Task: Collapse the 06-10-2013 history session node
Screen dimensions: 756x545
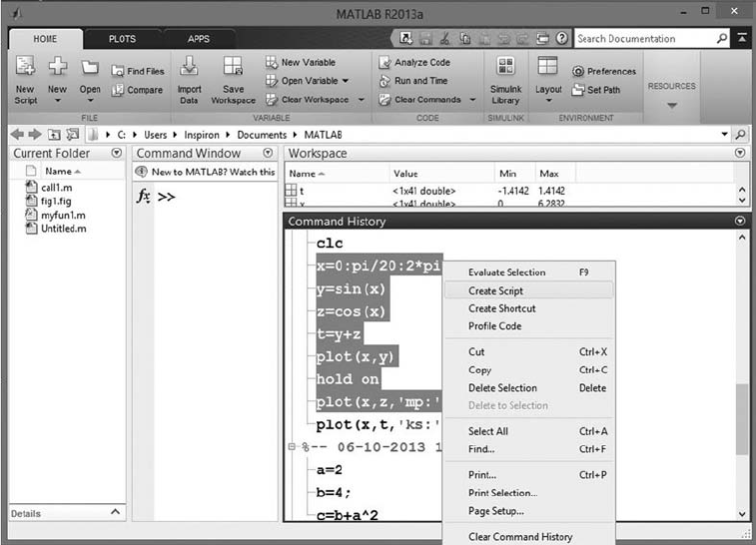Action: pos(292,447)
